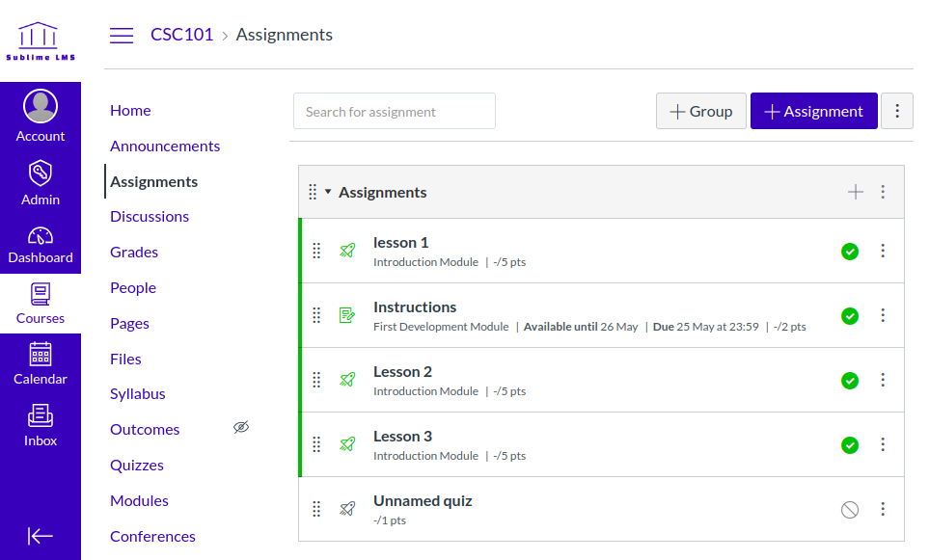Open the assignment settings kebab beside the Assignment button
929x560 pixels.
point(897,111)
